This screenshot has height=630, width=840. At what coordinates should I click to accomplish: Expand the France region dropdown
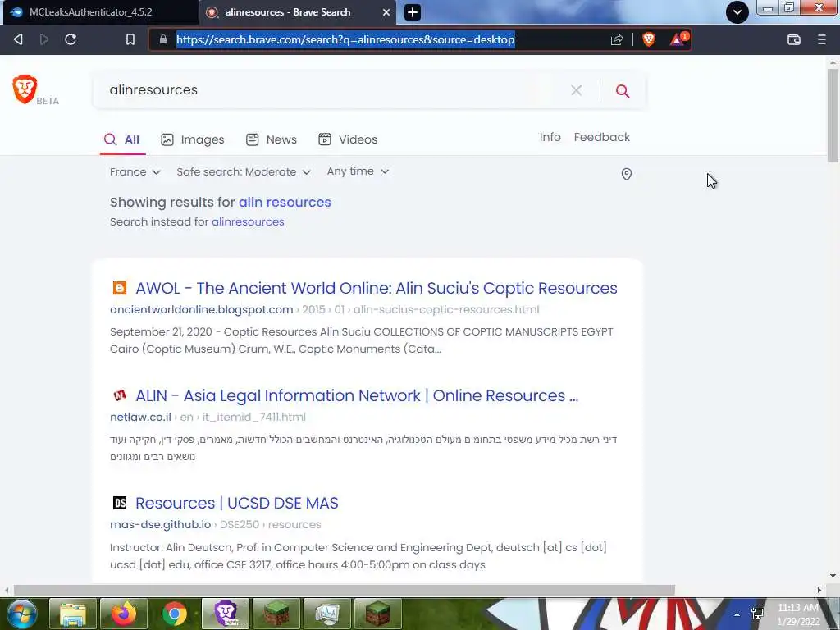(x=135, y=172)
